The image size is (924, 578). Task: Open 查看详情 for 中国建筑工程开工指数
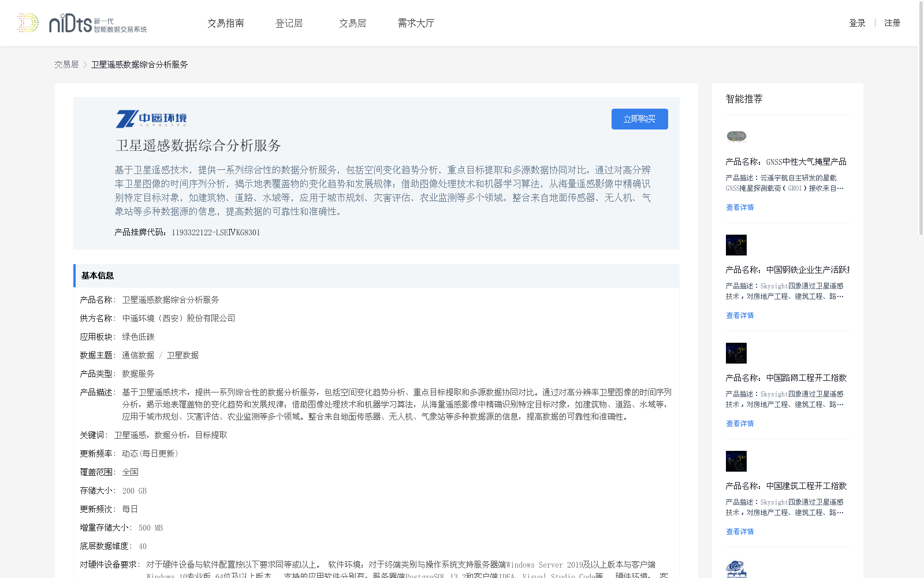740,532
